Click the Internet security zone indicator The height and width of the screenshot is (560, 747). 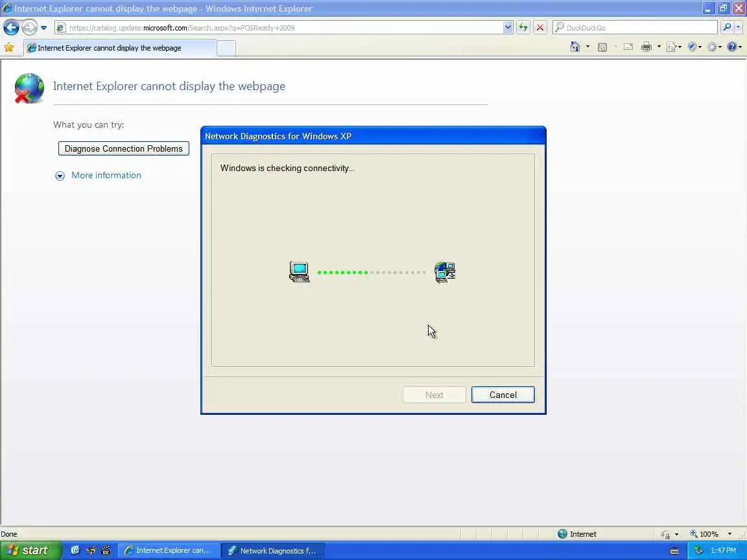pos(576,534)
